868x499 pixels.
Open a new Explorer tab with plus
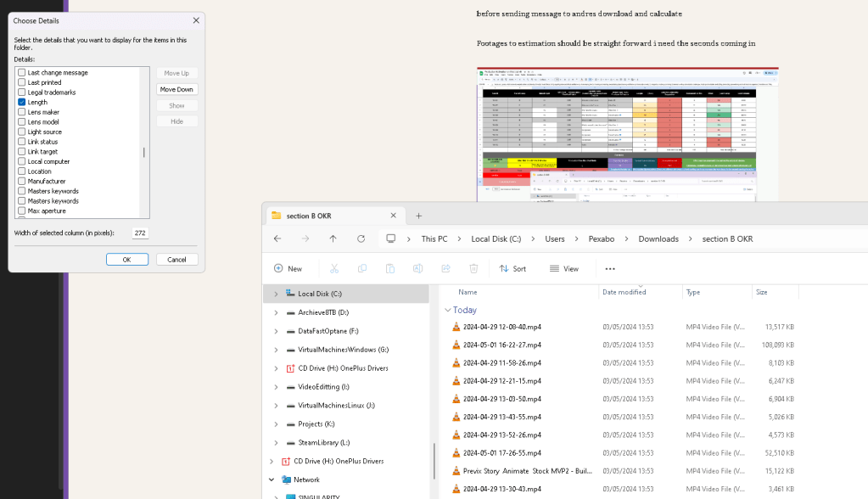click(418, 216)
